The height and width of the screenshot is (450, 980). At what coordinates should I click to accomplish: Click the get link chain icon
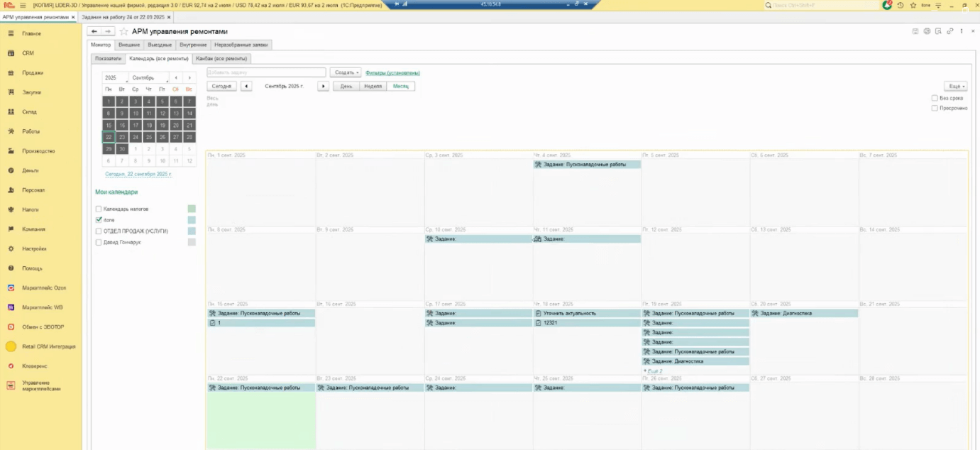pos(950,31)
